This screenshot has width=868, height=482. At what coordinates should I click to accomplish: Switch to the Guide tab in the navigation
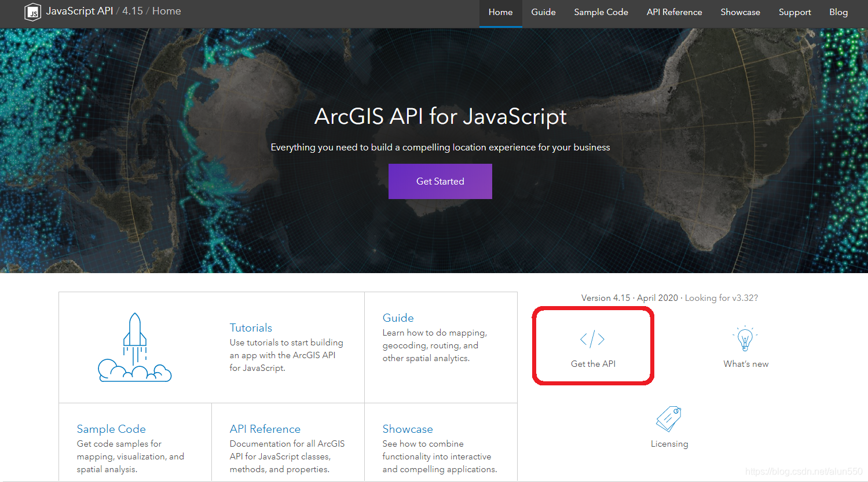(x=543, y=12)
